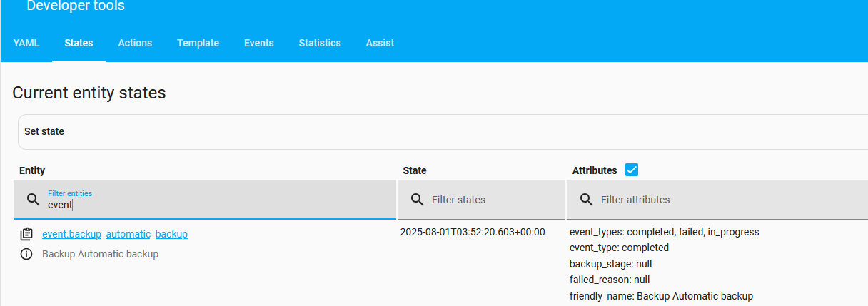
Task: Copy entity ID with the clipboard icon
Action: (x=26, y=234)
